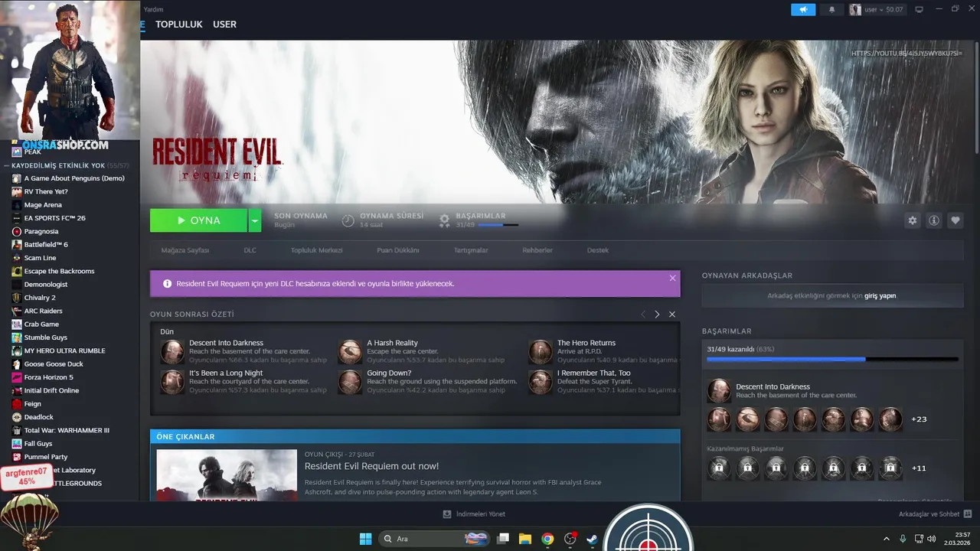980x551 pixels.
Task: Open the notifications bell
Action: 832,9
